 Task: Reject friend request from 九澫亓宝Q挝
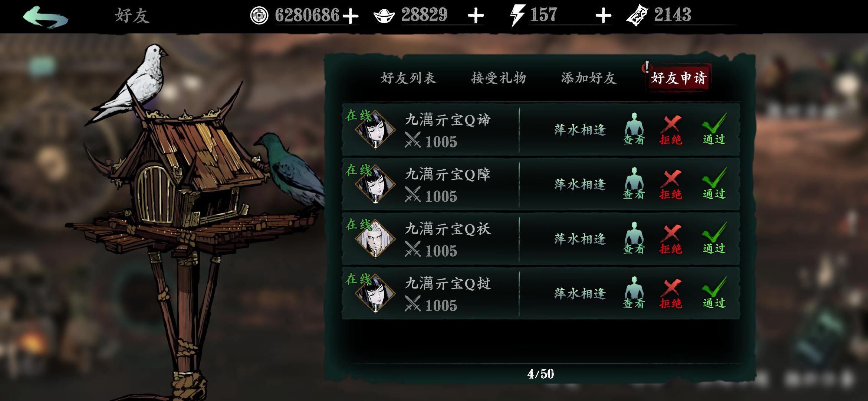671,293
